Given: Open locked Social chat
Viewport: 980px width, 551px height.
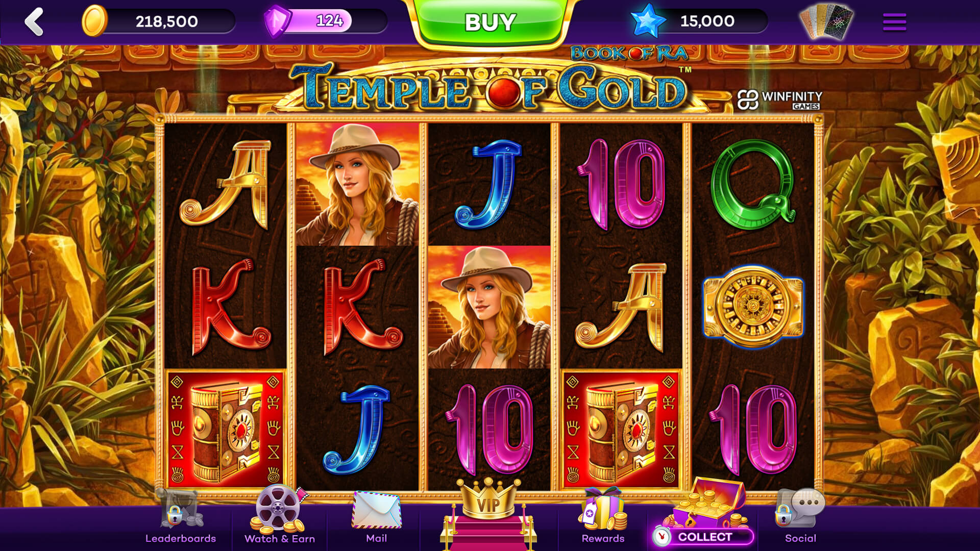Looking at the screenshot, I should [800, 516].
